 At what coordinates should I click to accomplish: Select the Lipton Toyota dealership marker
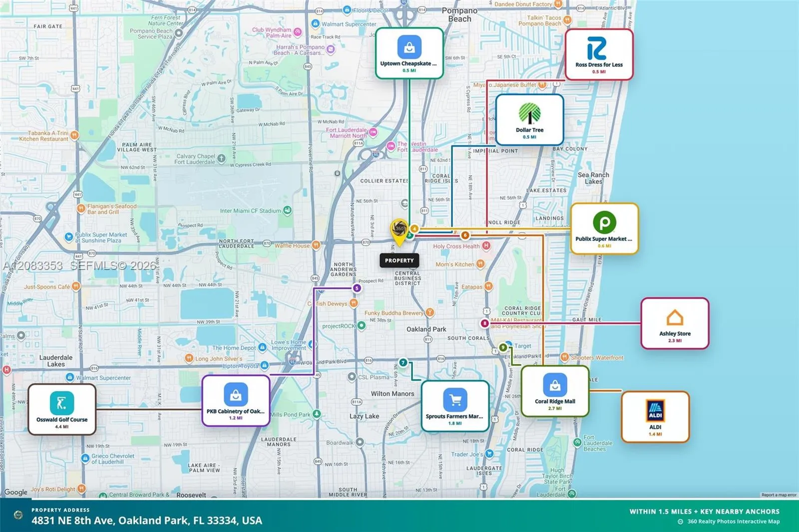coord(265,365)
